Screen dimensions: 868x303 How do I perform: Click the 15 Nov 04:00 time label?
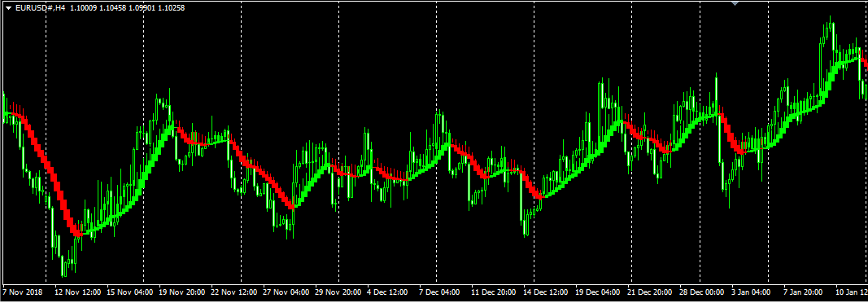tap(129, 292)
